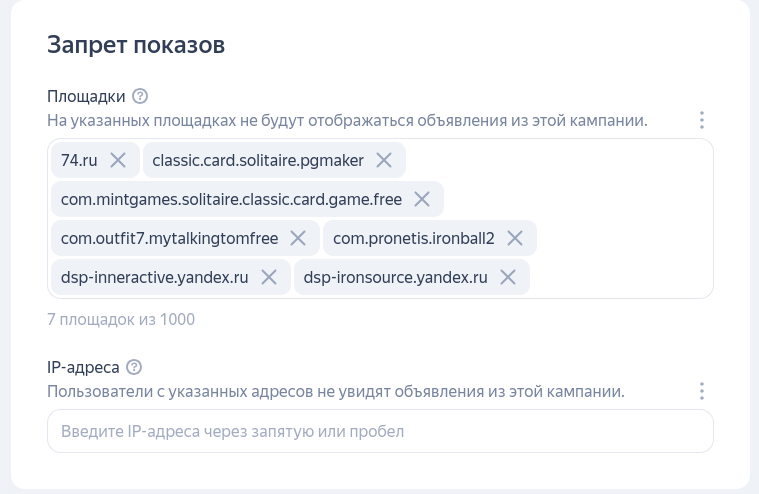
Task: Delete the com.mintgames.solitaire.classic.card.game.free tag
Action: pyautogui.click(x=422, y=199)
